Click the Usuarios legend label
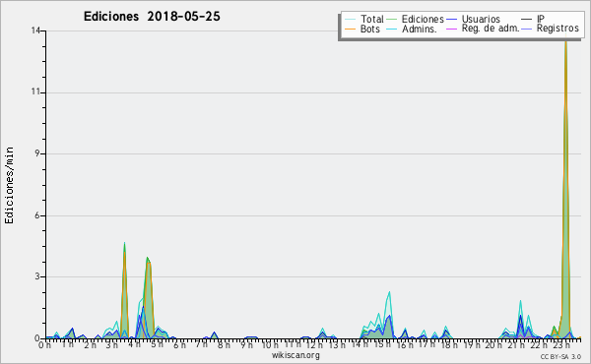Screen dimensions: 591x364 click(x=481, y=19)
